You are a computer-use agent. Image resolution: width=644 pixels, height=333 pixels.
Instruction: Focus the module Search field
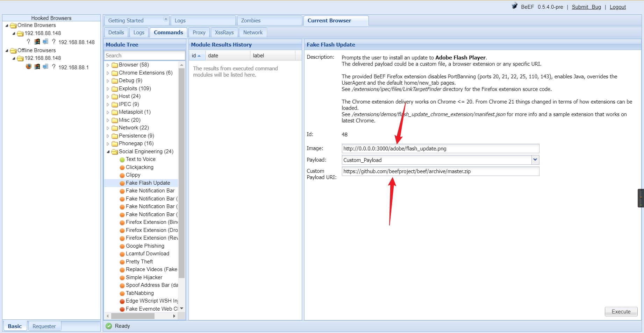pos(145,56)
